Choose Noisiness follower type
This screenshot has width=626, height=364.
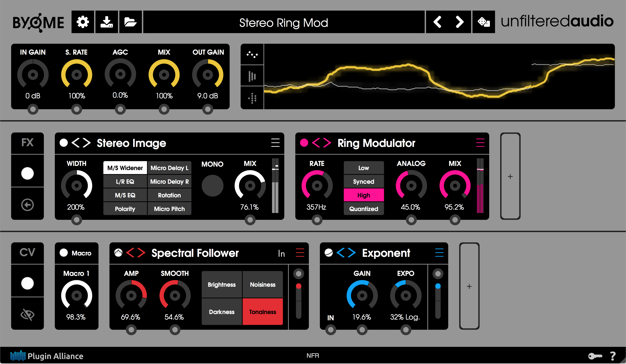pyautogui.click(x=263, y=284)
